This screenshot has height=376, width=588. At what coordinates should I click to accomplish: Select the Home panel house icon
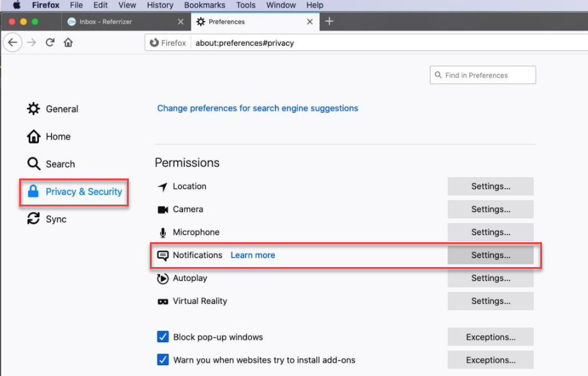[33, 136]
